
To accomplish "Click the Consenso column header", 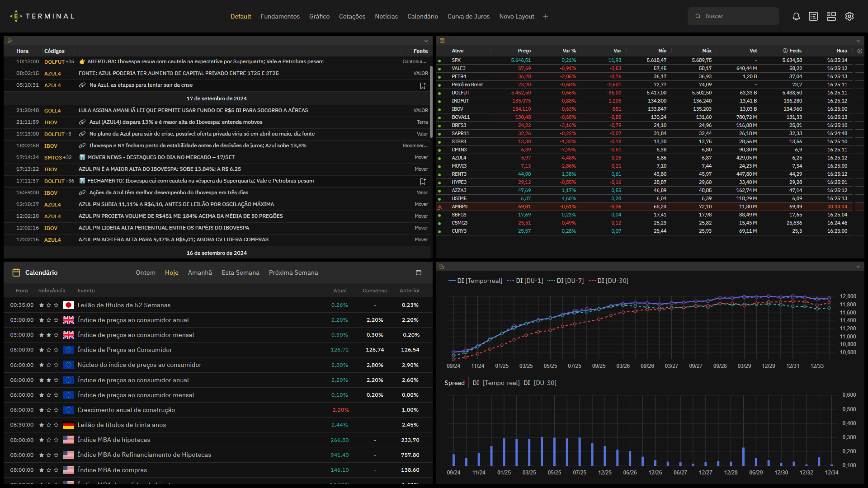I will click(375, 291).
